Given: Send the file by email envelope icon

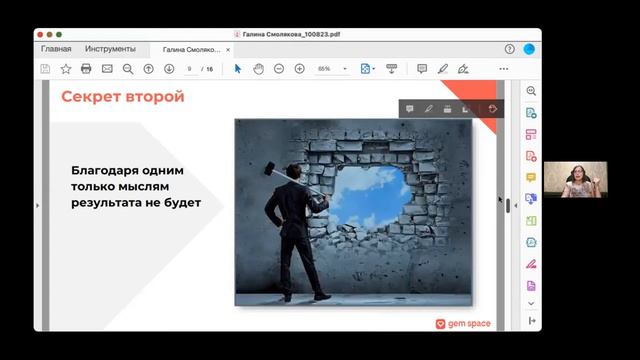Looking at the screenshot, I should click(x=107, y=69).
